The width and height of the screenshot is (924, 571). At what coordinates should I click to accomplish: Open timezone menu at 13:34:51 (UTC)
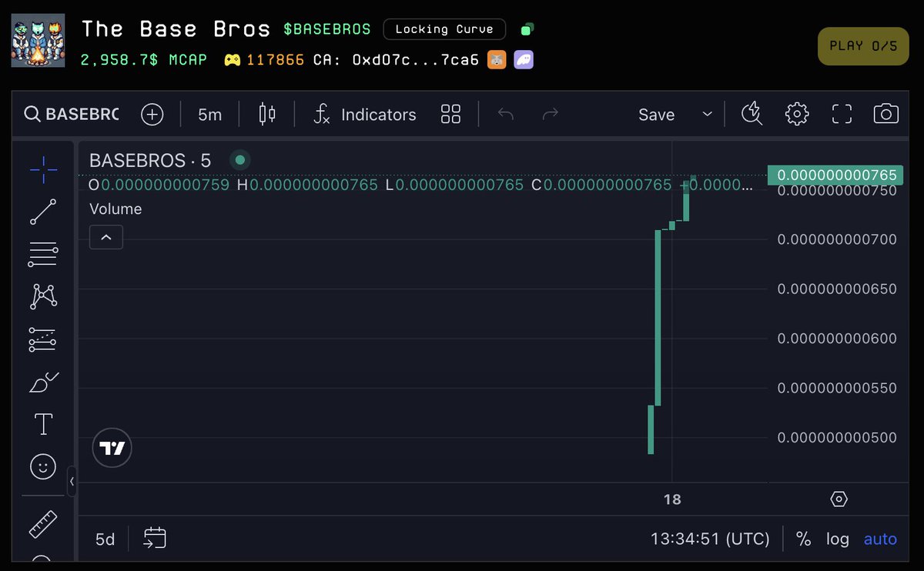pos(710,539)
